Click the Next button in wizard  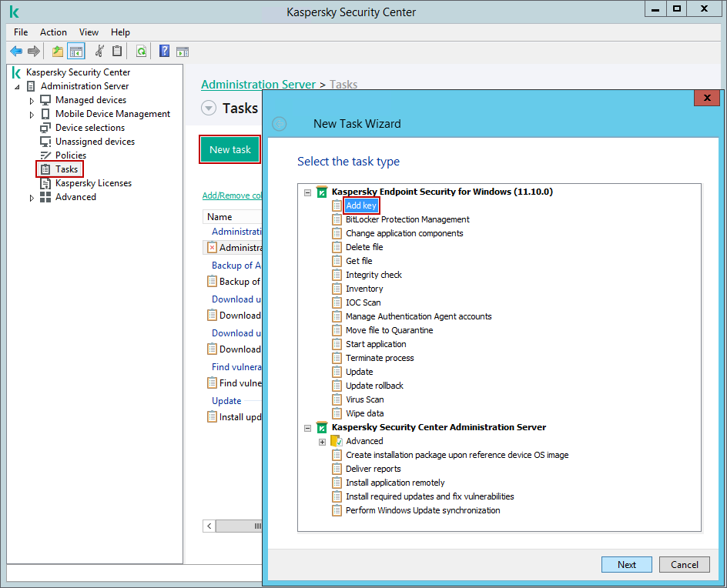coord(626,564)
